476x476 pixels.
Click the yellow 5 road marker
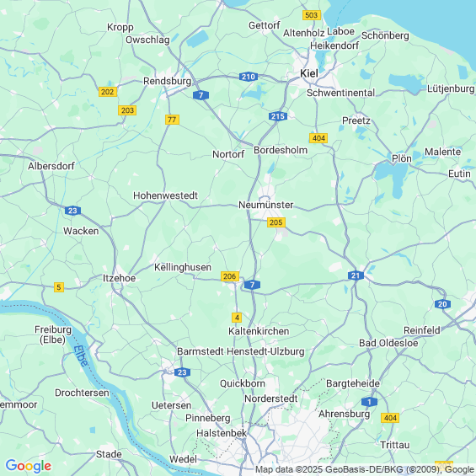point(59,287)
